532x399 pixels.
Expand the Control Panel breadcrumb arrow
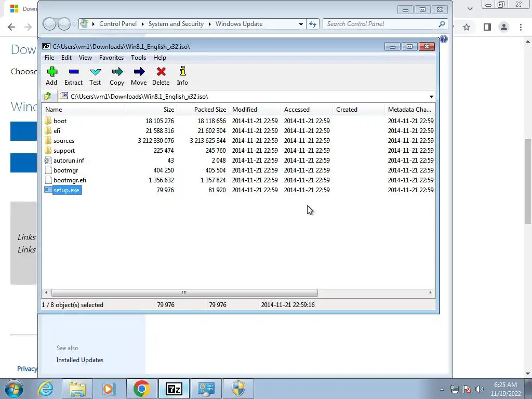pyautogui.click(x=142, y=24)
